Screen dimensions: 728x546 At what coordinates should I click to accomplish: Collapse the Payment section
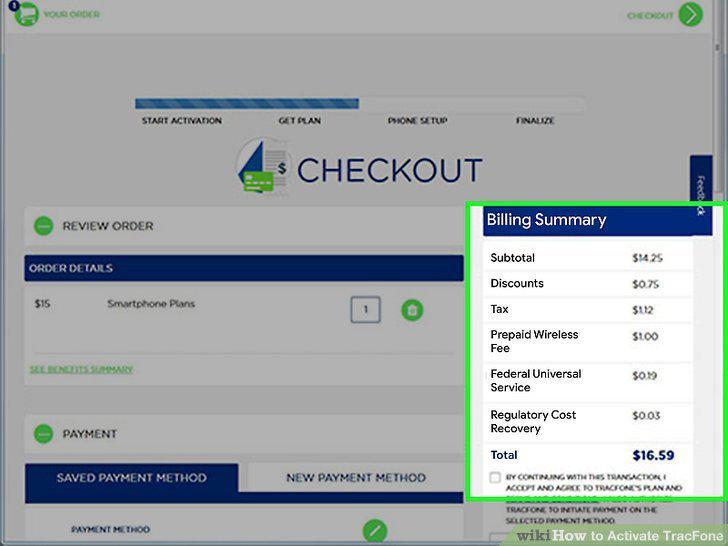44,434
